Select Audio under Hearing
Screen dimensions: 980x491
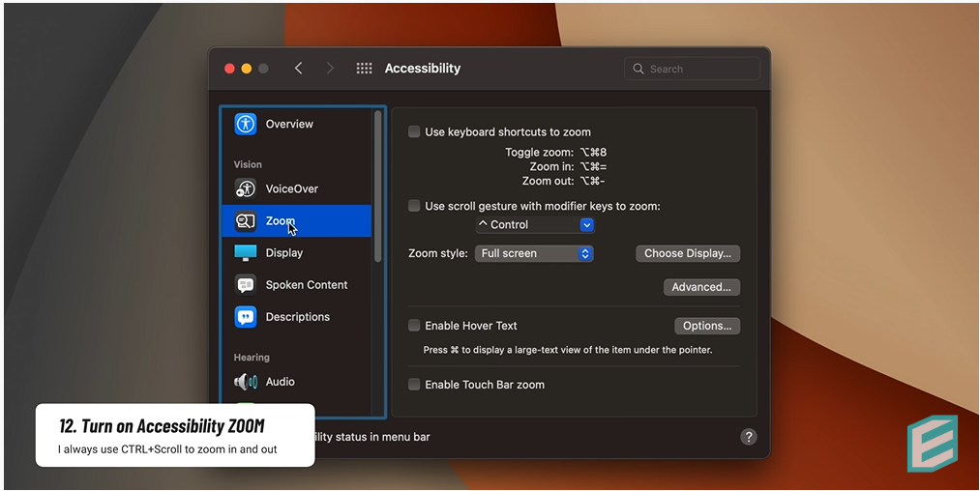pos(297,382)
